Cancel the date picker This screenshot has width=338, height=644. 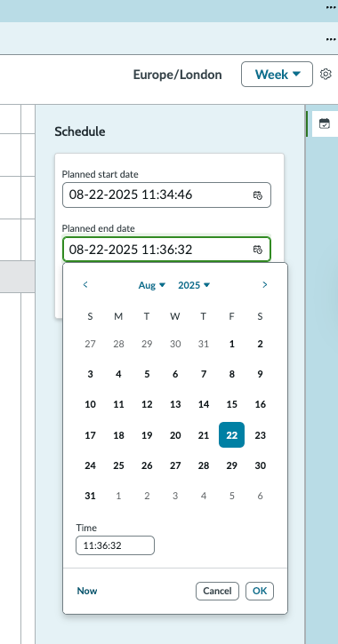pyautogui.click(x=217, y=591)
